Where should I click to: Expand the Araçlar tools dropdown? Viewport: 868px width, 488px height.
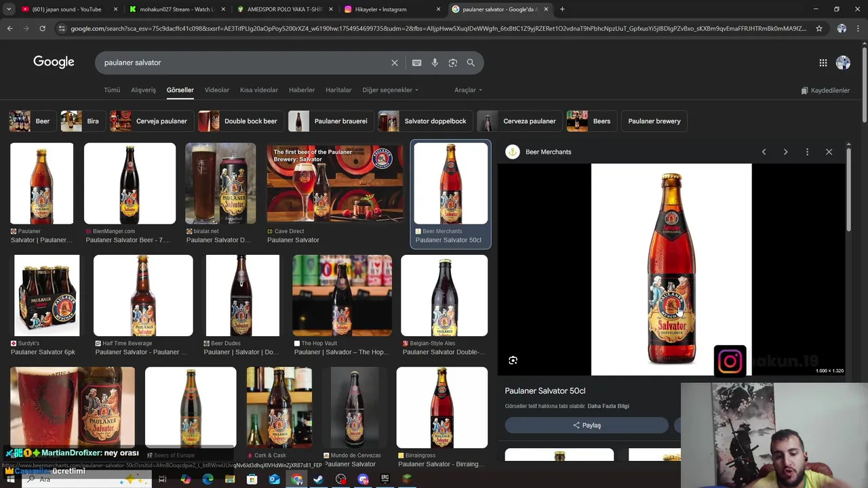click(468, 90)
